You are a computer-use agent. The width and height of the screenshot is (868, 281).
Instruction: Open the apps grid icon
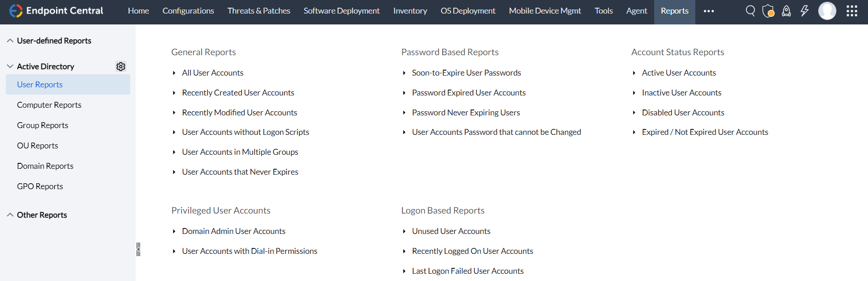(x=852, y=11)
